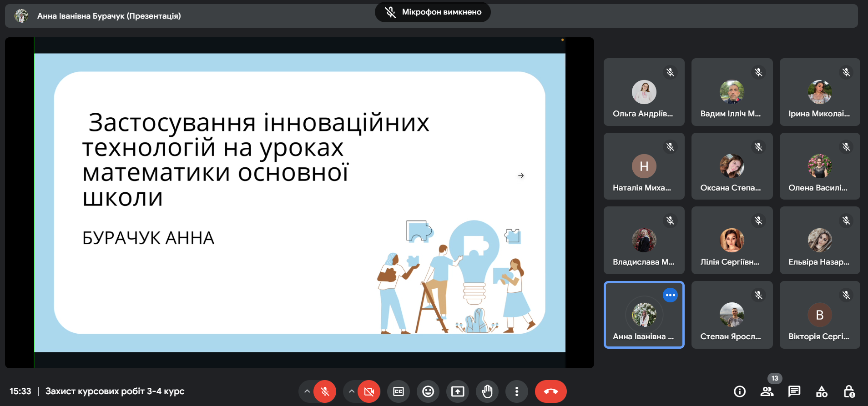The height and width of the screenshot is (406, 868).
Task: Click muted mic icon on Оксана Степа tile
Action: pyautogui.click(x=758, y=147)
